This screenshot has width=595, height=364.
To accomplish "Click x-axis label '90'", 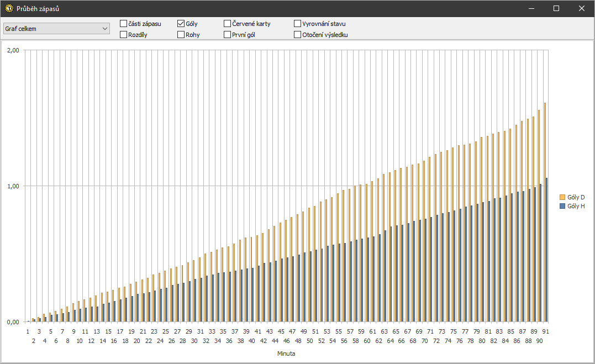I will 539,341.
